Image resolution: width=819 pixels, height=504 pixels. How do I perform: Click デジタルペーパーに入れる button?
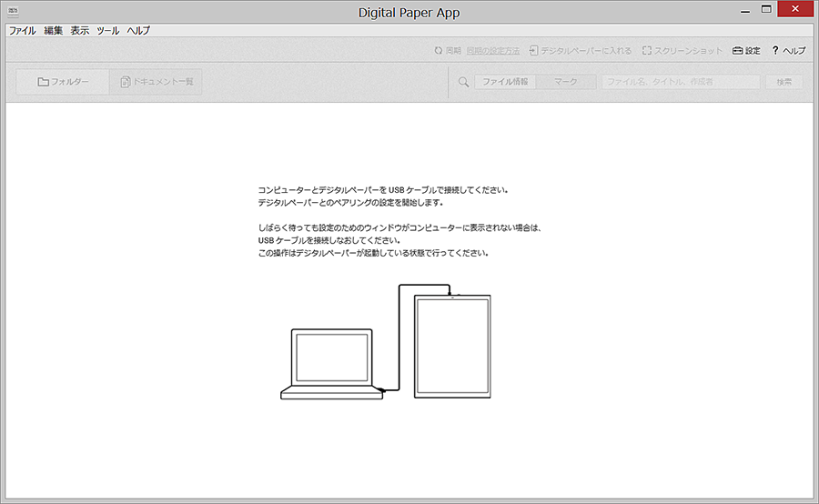(581, 51)
